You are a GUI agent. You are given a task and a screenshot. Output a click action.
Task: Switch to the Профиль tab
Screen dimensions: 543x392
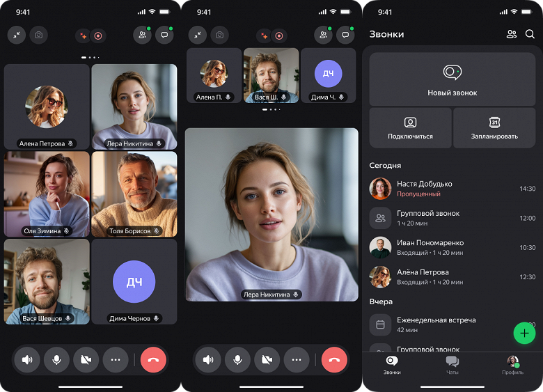[512, 366]
